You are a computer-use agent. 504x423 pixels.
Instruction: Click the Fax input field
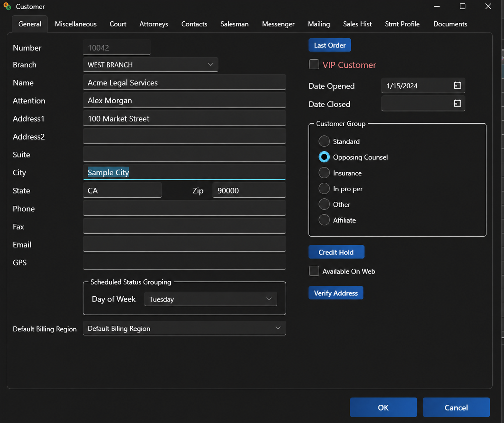[x=184, y=226]
